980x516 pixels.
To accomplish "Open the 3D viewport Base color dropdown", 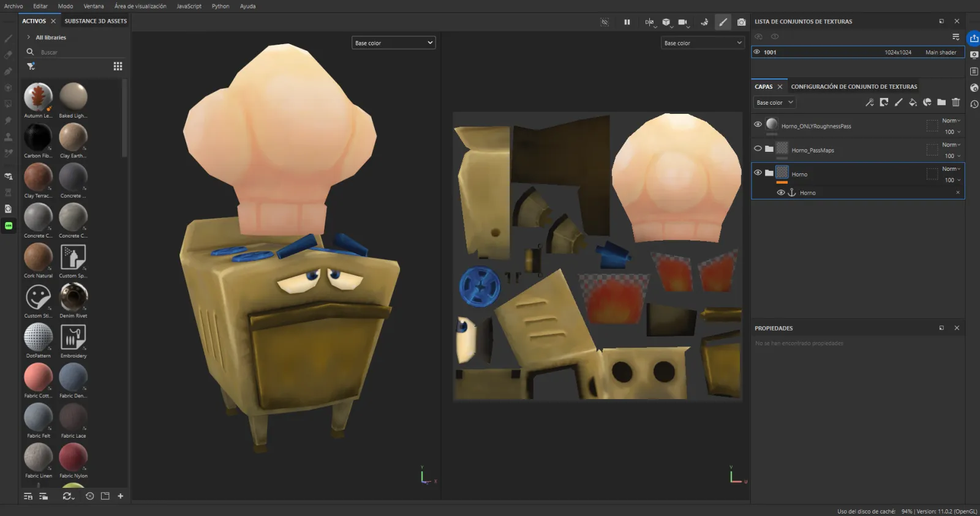I will 394,43.
